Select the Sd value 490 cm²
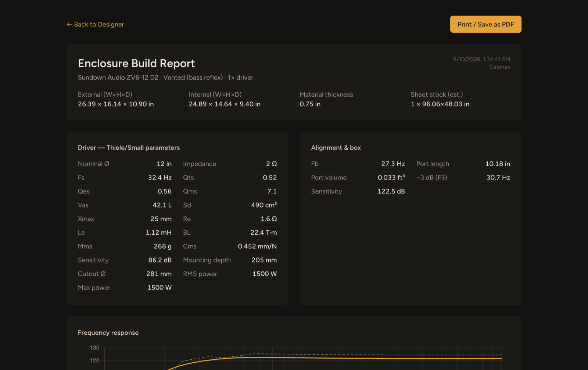The height and width of the screenshot is (370, 588). [264, 205]
